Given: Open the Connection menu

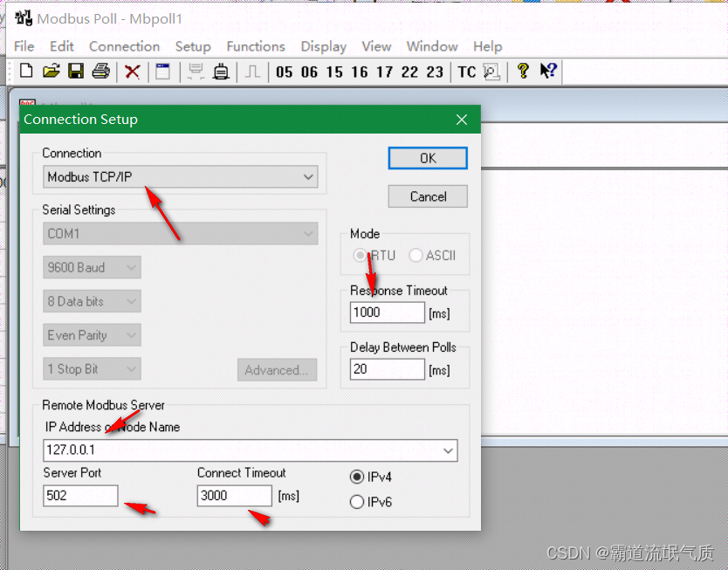Looking at the screenshot, I should (125, 46).
